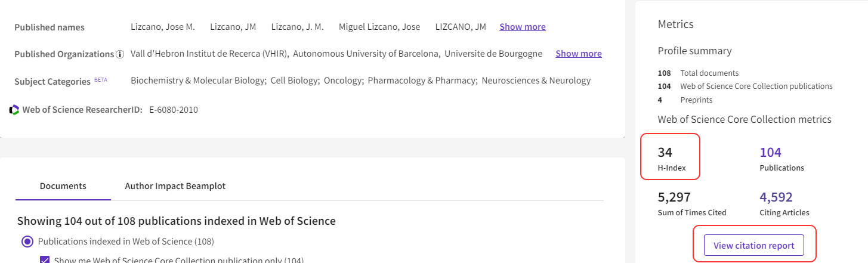Expand Published names with Show more
868x263 pixels.
point(522,27)
